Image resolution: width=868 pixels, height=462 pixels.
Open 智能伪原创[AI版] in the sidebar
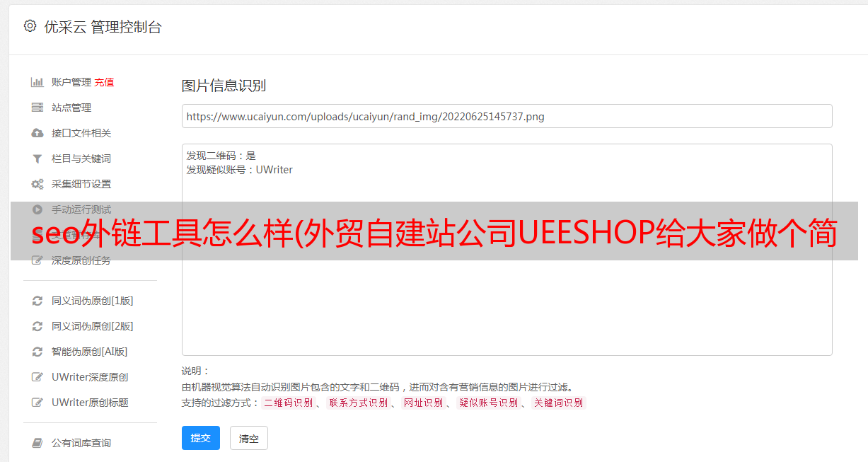pos(90,352)
